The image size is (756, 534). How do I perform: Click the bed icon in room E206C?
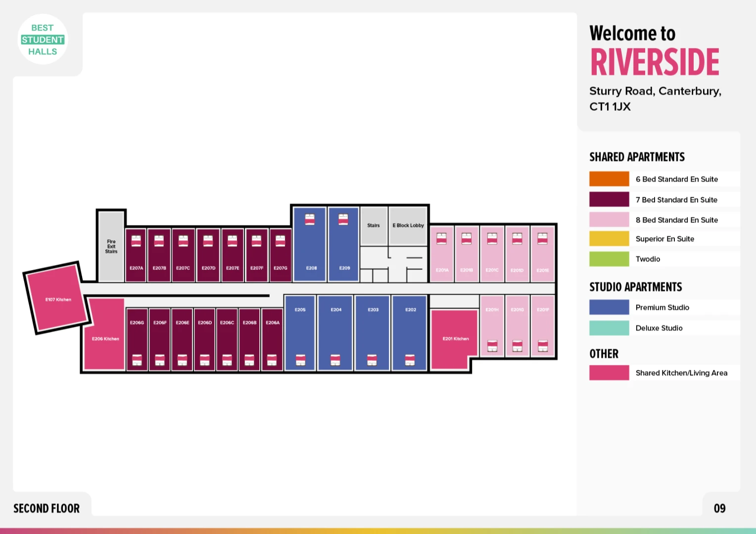[227, 360]
